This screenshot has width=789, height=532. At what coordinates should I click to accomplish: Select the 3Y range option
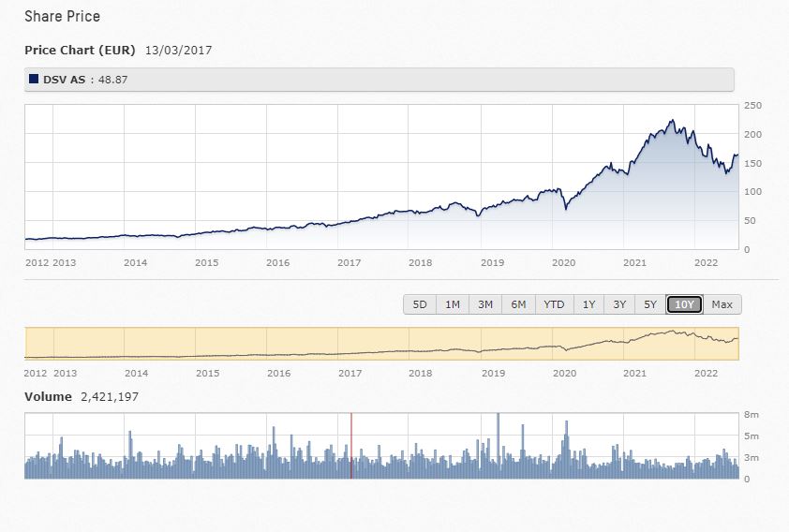click(x=619, y=304)
